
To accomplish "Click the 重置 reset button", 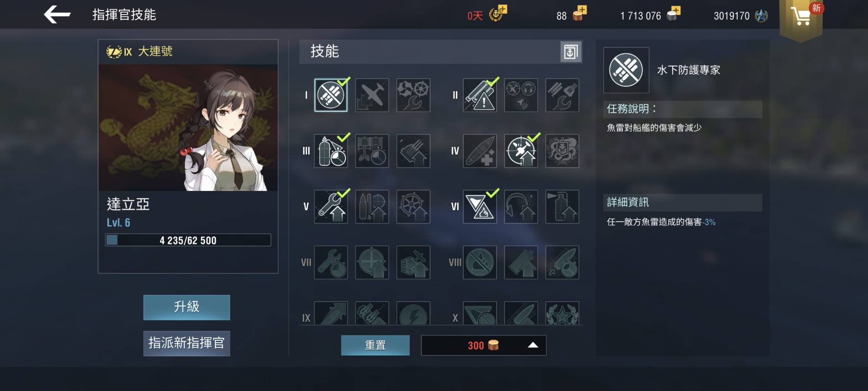I will (375, 345).
